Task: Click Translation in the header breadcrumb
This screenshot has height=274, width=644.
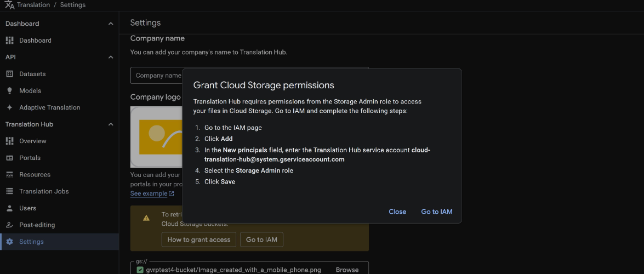Action: pos(33,5)
